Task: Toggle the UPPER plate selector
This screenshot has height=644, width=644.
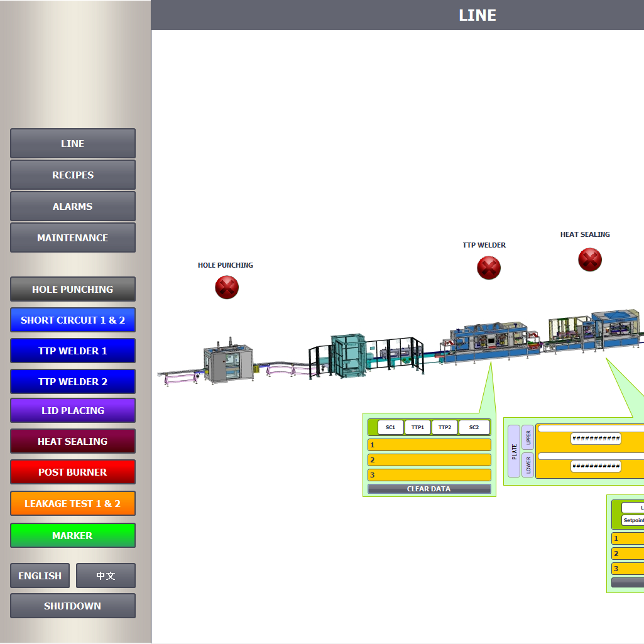Action: click(x=527, y=436)
